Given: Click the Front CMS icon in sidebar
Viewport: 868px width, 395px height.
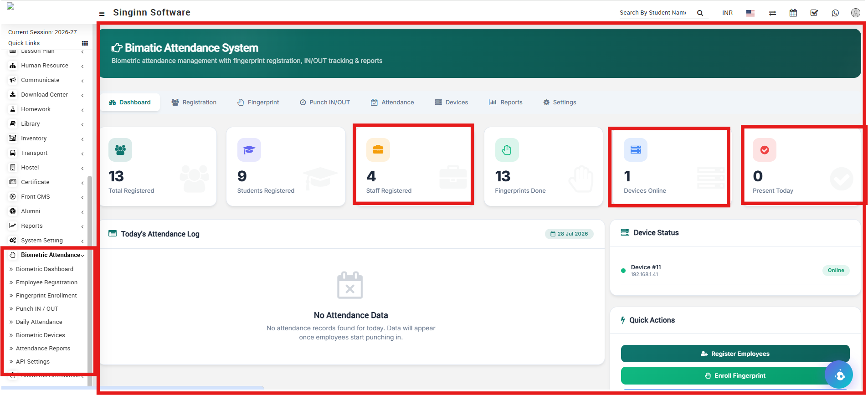Looking at the screenshot, I should [x=13, y=197].
